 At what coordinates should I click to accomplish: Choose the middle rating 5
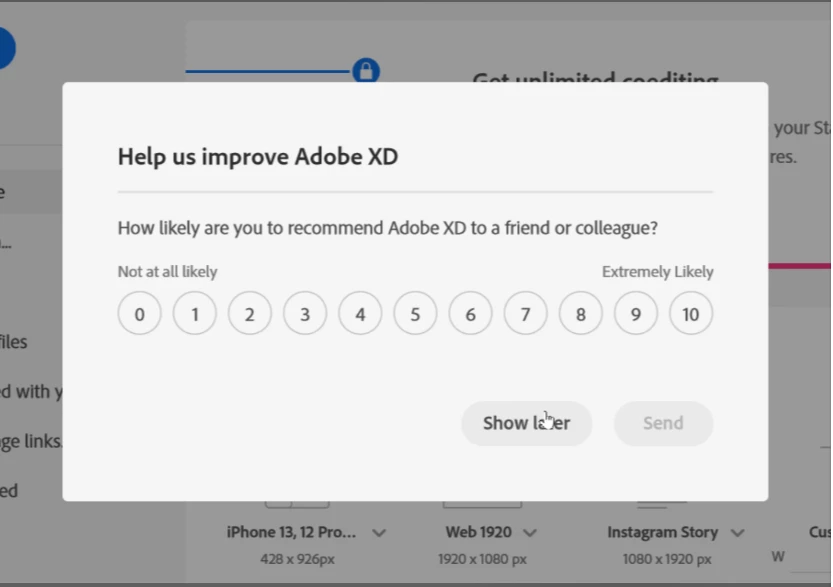click(415, 313)
